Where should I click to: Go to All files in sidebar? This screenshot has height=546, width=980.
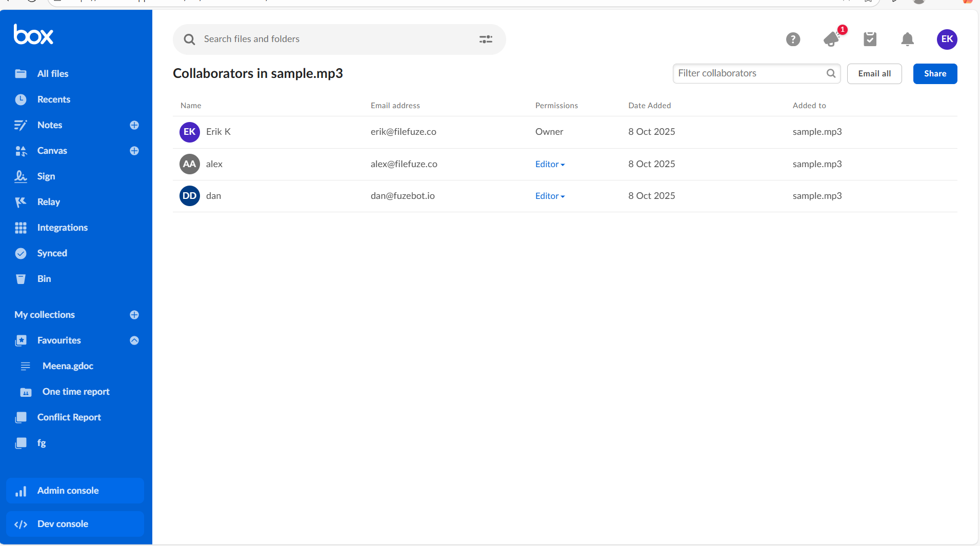coord(52,74)
